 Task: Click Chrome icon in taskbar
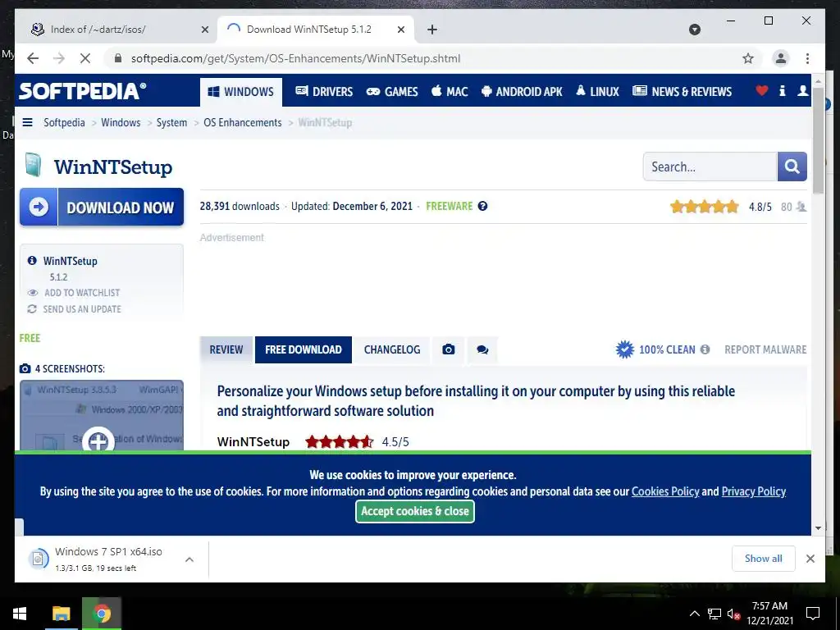pyautogui.click(x=102, y=614)
